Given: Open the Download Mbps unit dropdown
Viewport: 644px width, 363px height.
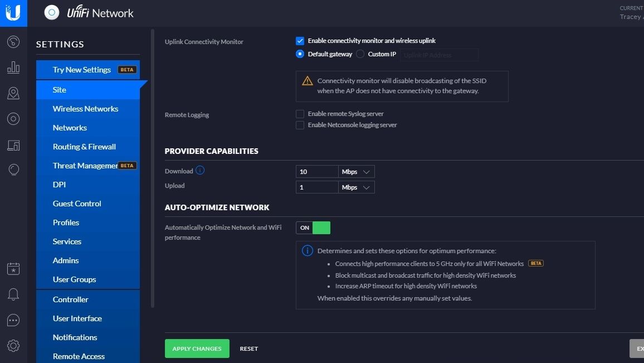Looking at the screenshot, I should click(356, 172).
